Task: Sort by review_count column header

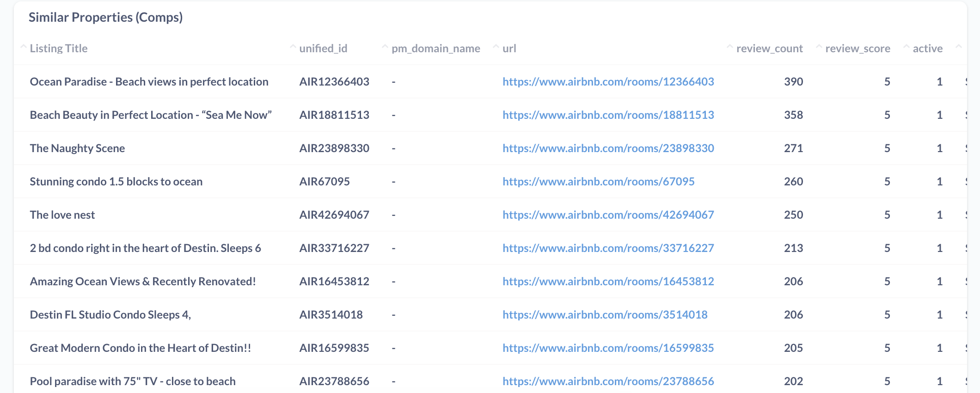Action: [x=770, y=49]
